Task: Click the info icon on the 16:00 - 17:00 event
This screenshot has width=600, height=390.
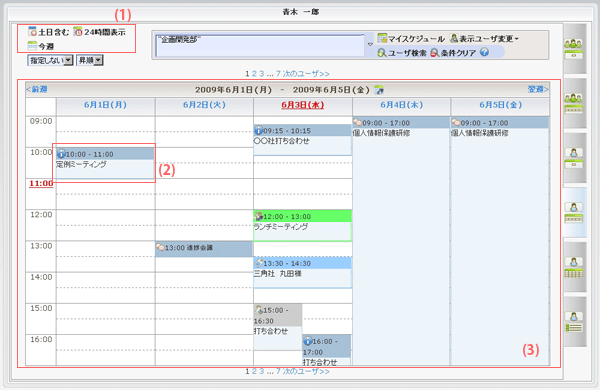Action: click(308, 341)
